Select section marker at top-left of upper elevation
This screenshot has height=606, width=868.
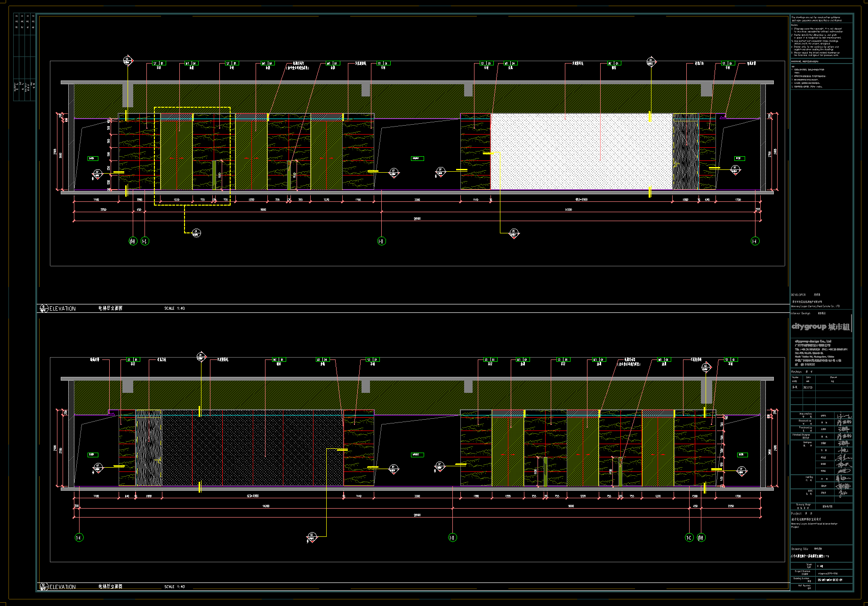(x=128, y=61)
